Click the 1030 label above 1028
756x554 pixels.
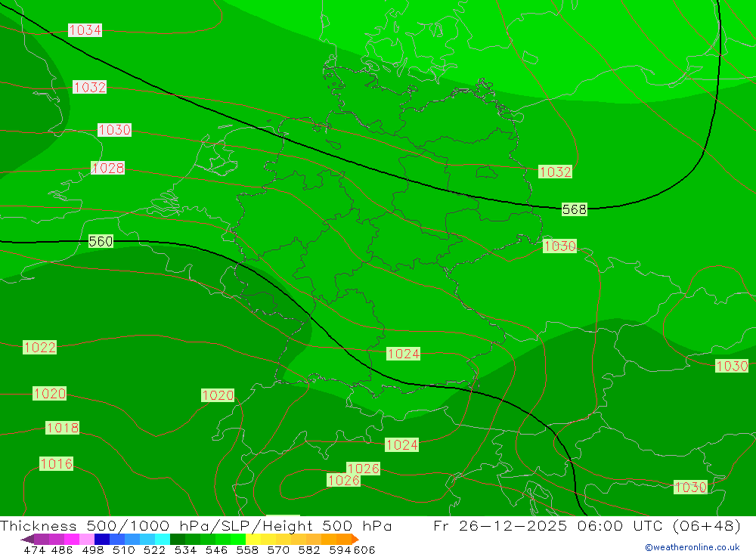click(114, 130)
